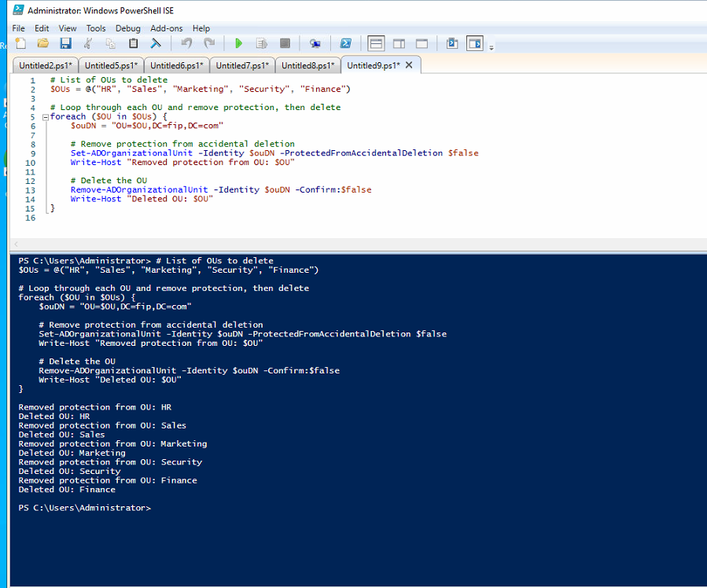Click the Stop Operation square icon
This screenshot has width=707, height=588.
[x=285, y=43]
